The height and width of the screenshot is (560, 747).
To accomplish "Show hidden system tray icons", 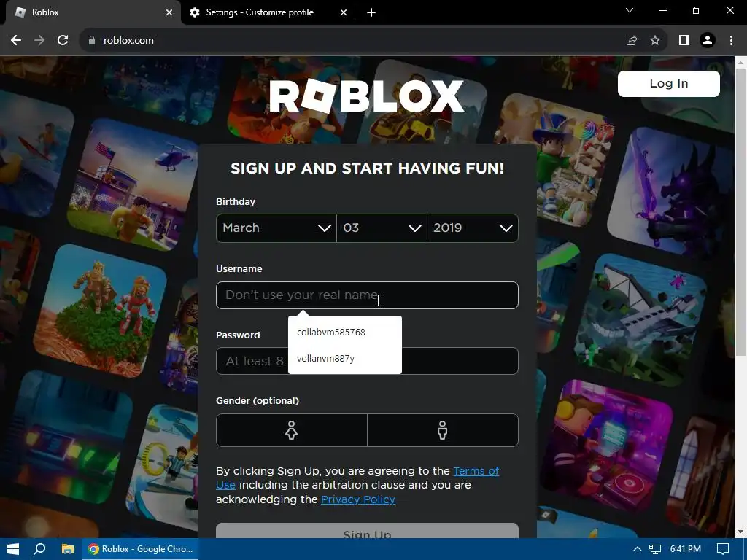I will point(637,549).
